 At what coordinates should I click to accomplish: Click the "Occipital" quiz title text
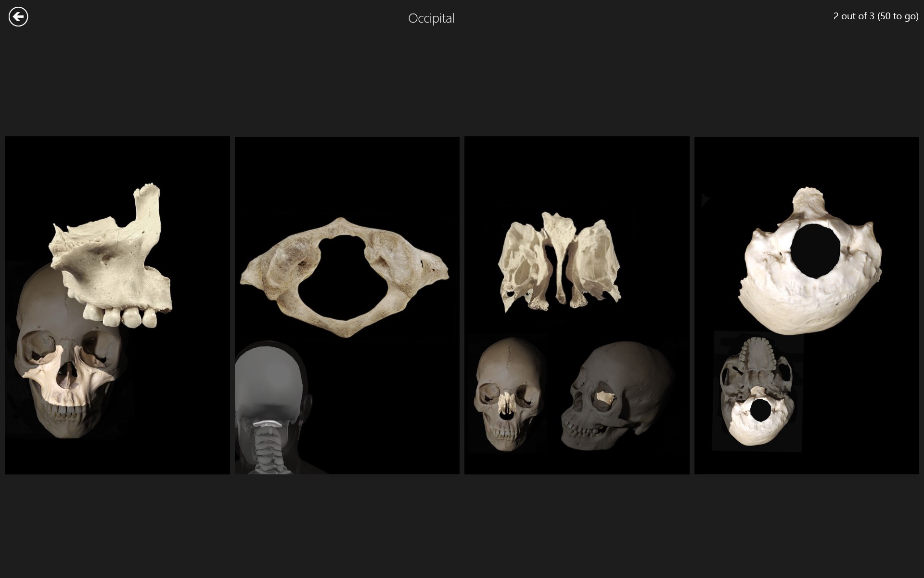tap(431, 18)
